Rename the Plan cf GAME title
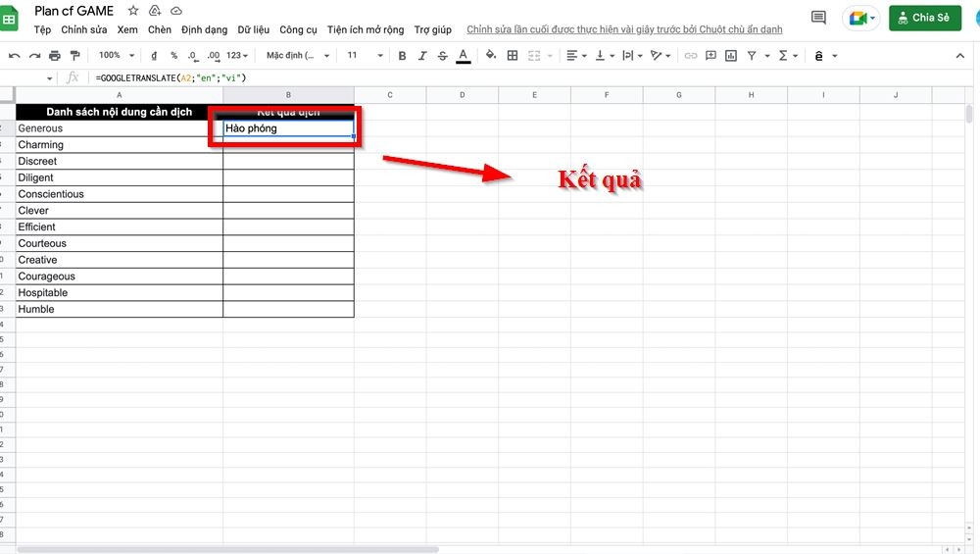Screen dimensions: 980x554 click(x=73, y=11)
